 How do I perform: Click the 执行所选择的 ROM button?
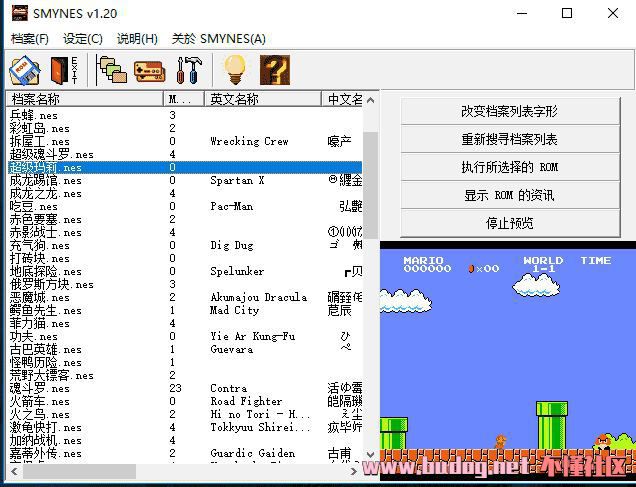[x=510, y=167]
